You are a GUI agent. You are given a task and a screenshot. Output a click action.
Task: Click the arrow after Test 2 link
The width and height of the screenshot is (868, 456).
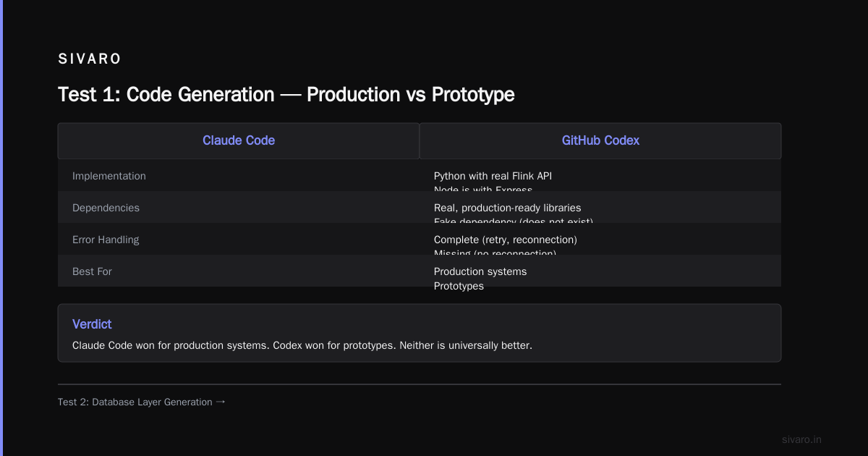221,402
